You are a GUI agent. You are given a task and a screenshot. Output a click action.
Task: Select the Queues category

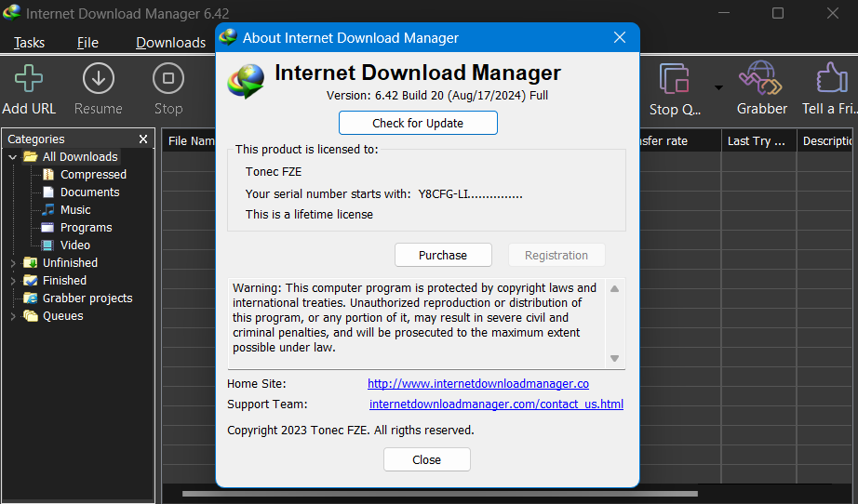point(63,316)
